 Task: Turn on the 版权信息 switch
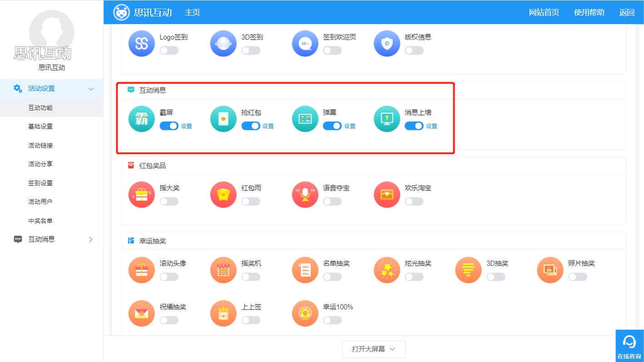coord(414,50)
